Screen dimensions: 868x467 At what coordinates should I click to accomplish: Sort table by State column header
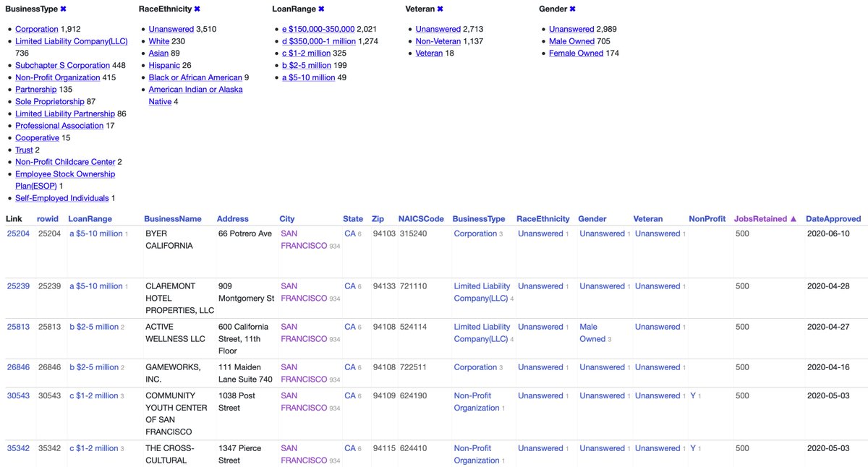353,218
